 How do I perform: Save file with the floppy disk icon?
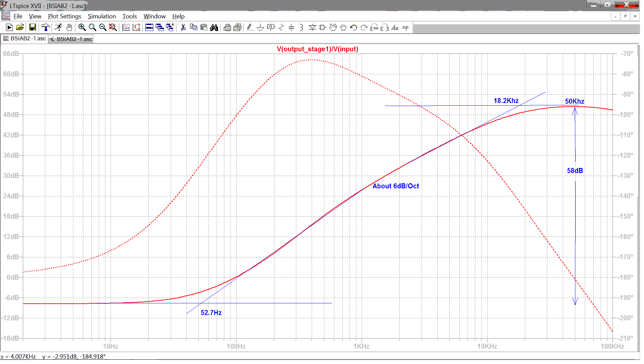[x=33, y=28]
